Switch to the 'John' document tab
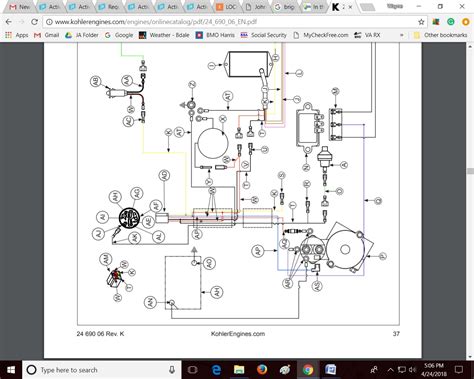Image resolution: width=474 pixels, height=379 pixels. point(256,7)
